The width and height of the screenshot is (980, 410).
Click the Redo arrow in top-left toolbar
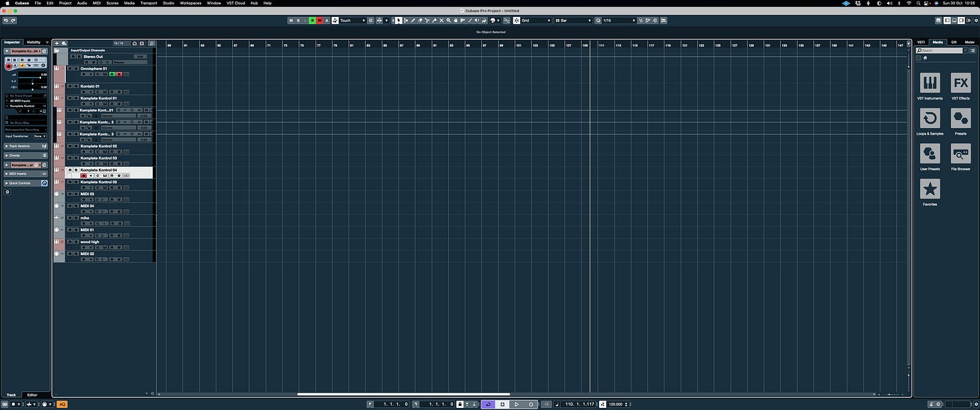[x=13, y=21]
